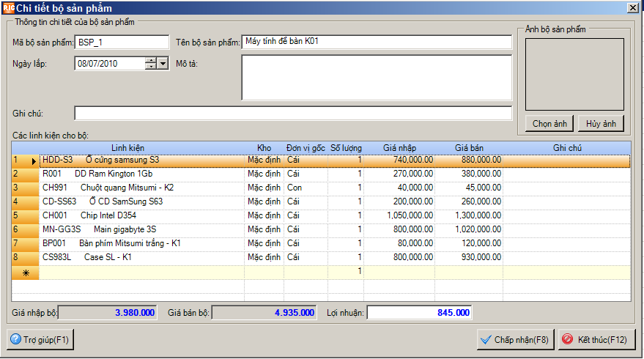Select row header number 8

tap(26, 258)
